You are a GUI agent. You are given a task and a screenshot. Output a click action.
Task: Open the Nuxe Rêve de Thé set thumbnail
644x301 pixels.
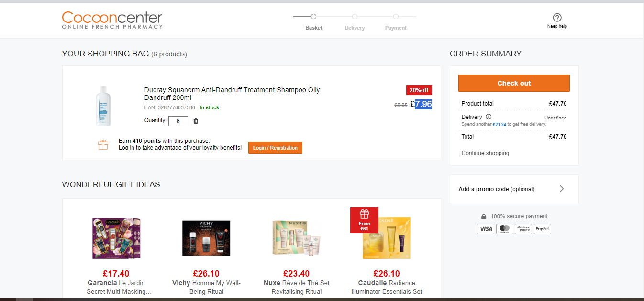[297, 238]
